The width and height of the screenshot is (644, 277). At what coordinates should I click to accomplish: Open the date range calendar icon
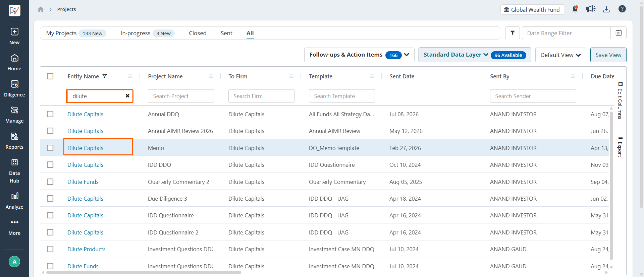[619, 33]
